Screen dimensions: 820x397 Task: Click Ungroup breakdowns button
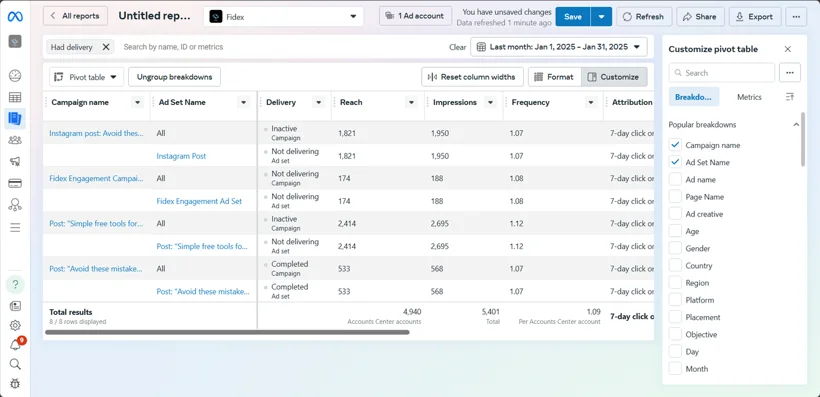(174, 77)
